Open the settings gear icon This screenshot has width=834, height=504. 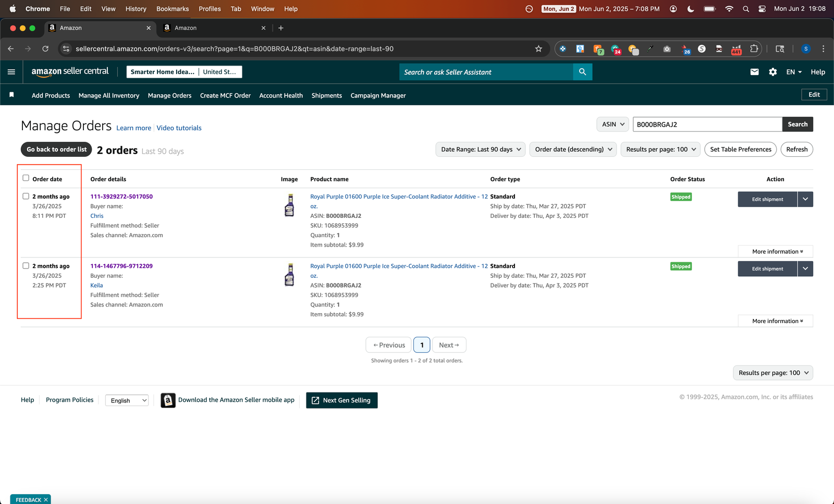pos(773,72)
